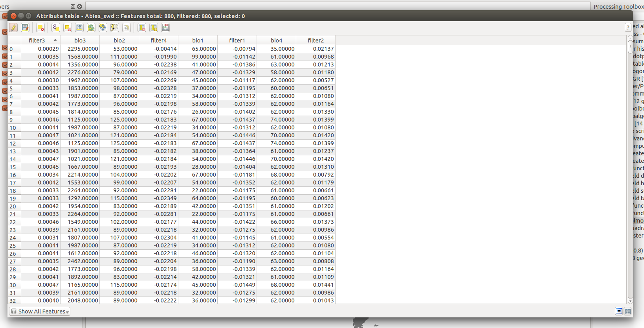Viewport: 644px width, 328px height.
Task: Select row header 0
Action: pos(15,49)
